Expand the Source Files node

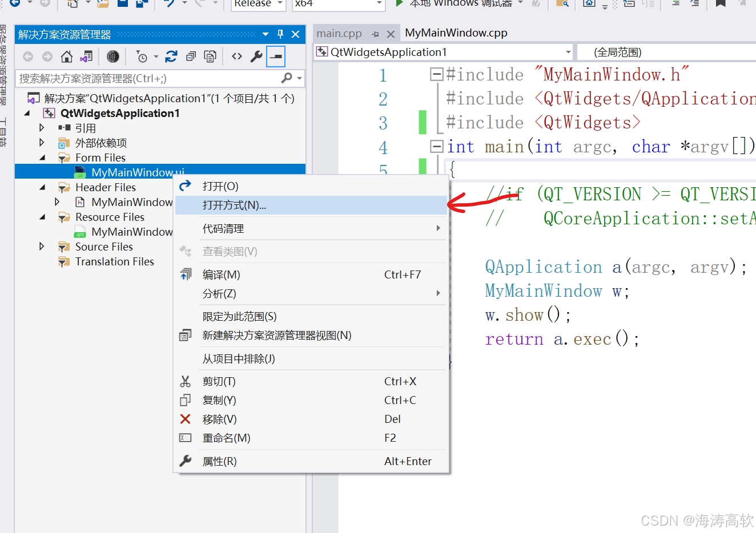(x=41, y=246)
